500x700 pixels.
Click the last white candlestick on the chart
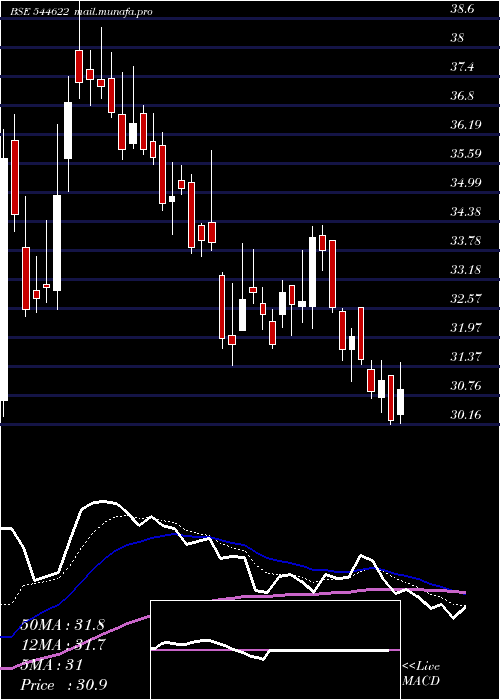[x=400, y=402]
